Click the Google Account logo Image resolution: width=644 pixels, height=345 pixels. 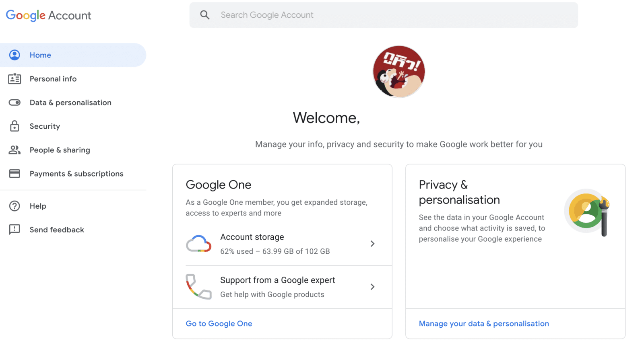pyautogui.click(x=49, y=15)
